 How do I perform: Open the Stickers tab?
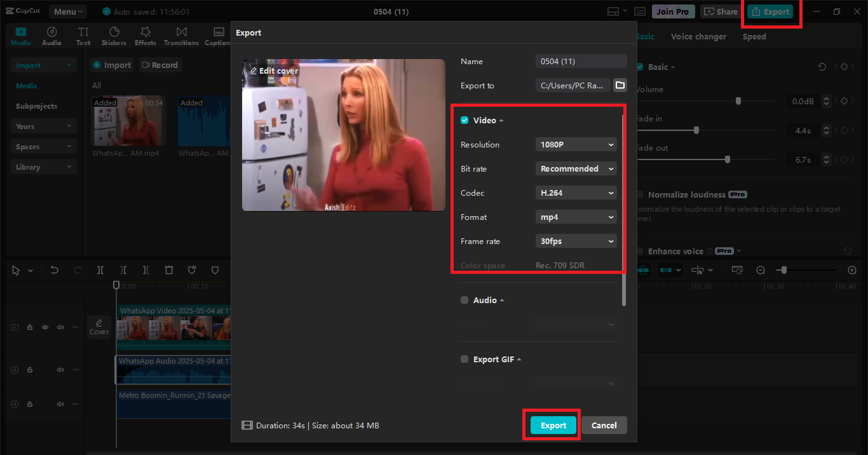click(114, 36)
